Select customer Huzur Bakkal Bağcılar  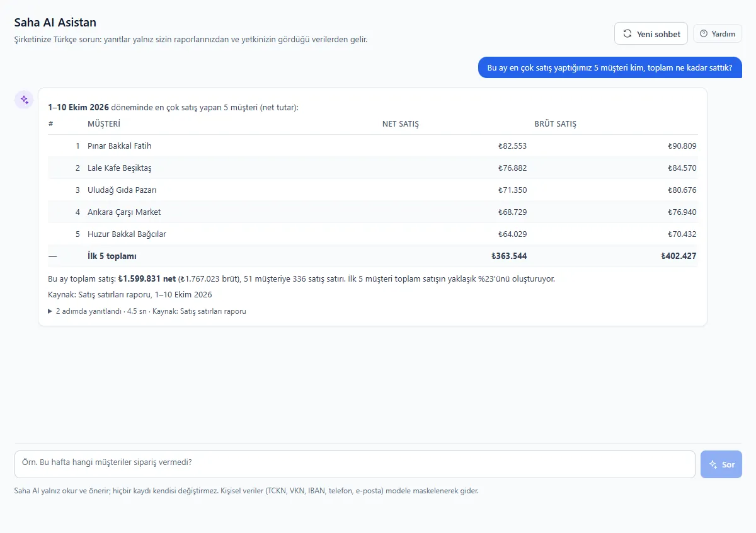click(x=127, y=234)
